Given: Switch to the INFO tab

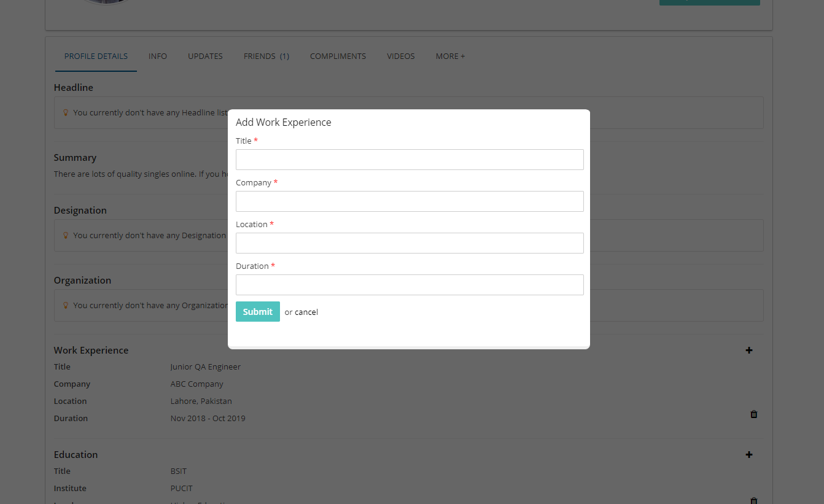Looking at the screenshot, I should (x=158, y=56).
